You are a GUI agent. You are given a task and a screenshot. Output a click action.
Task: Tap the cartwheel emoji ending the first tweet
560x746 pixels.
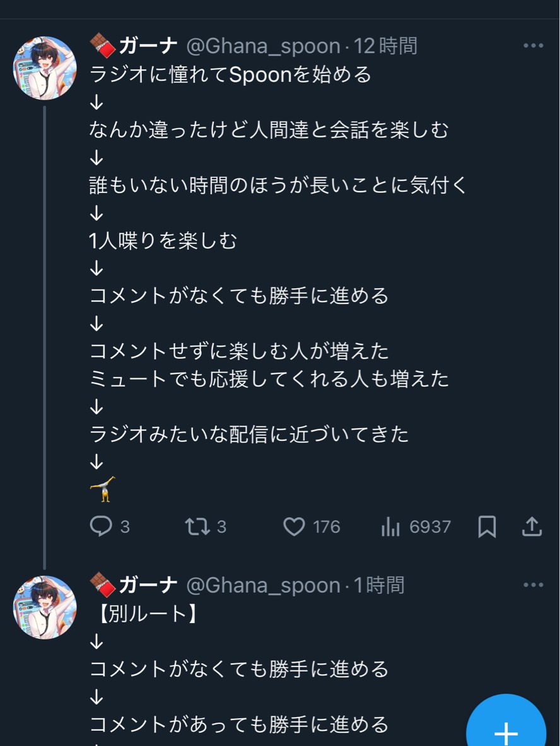(x=102, y=489)
